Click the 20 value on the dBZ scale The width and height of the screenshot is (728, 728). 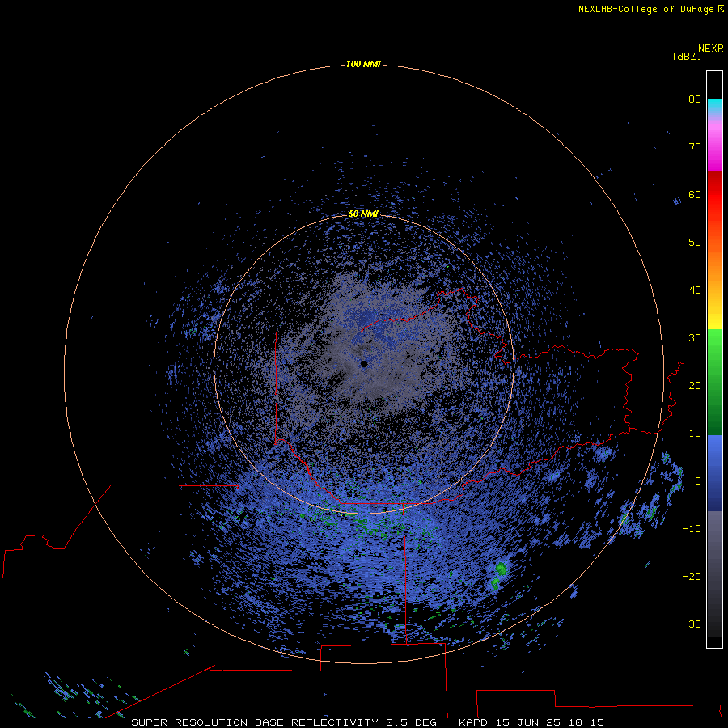[x=695, y=386]
